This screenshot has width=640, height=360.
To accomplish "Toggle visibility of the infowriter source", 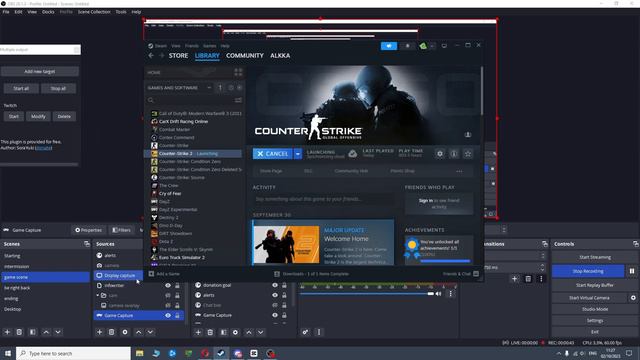I will [x=168, y=285].
